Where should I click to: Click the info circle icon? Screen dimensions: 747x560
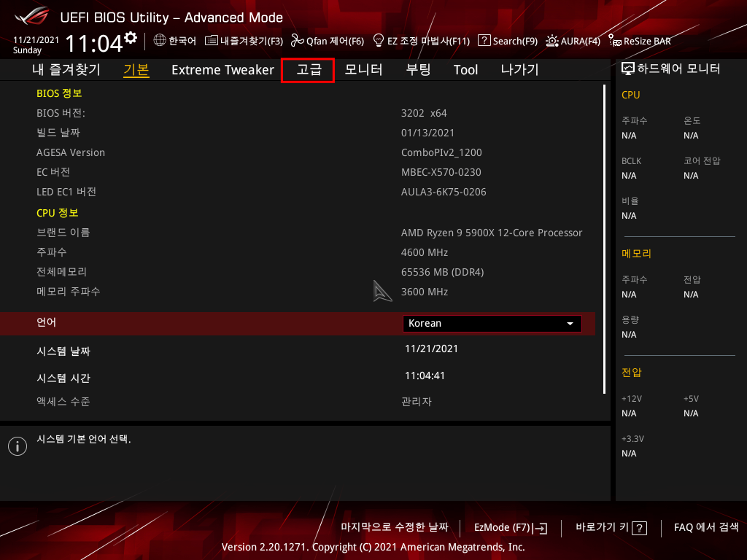pyautogui.click(x=18, y=446)
